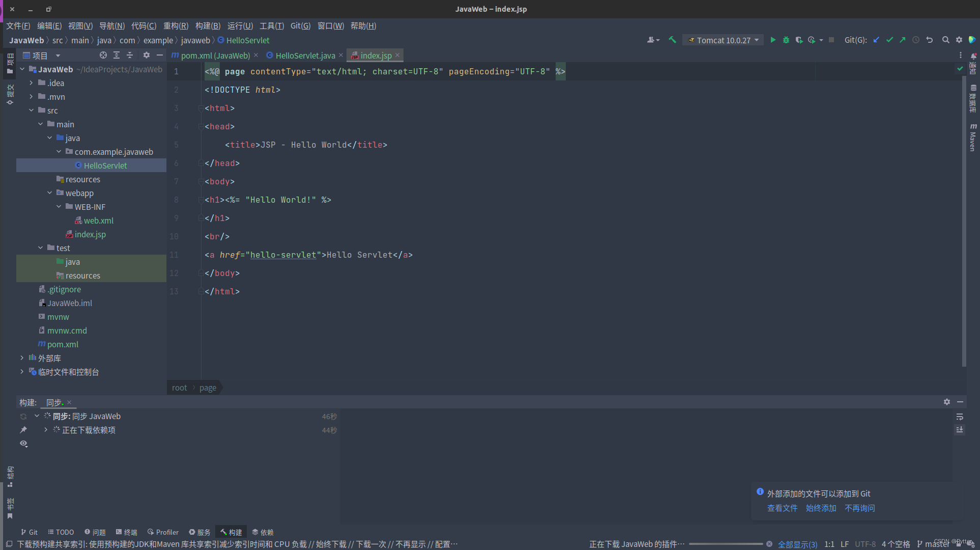The image size is (980, 550).
Task: Toggle tool window bars icon in status bar
Action: pyautogui.click(x=9, y=544)
